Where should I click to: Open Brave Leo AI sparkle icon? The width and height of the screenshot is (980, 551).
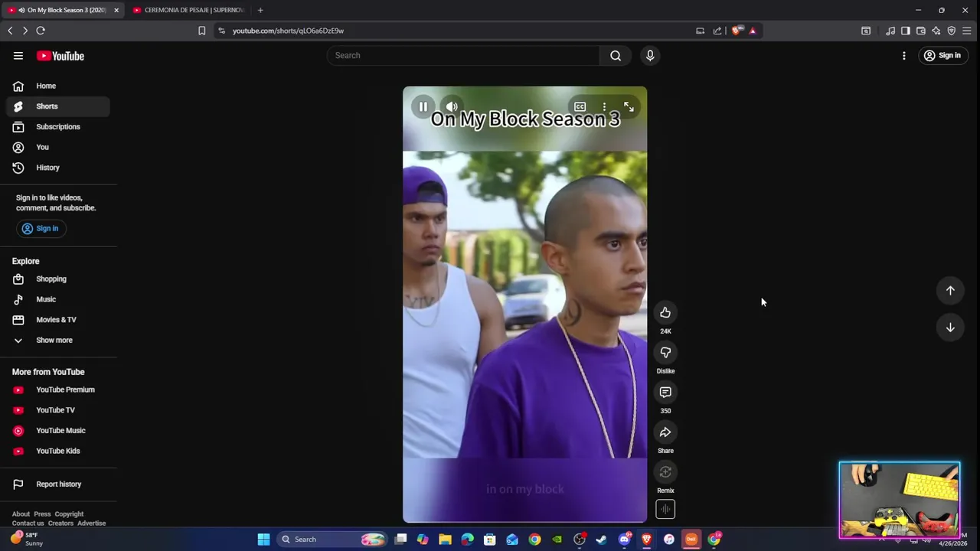point(936,31)
